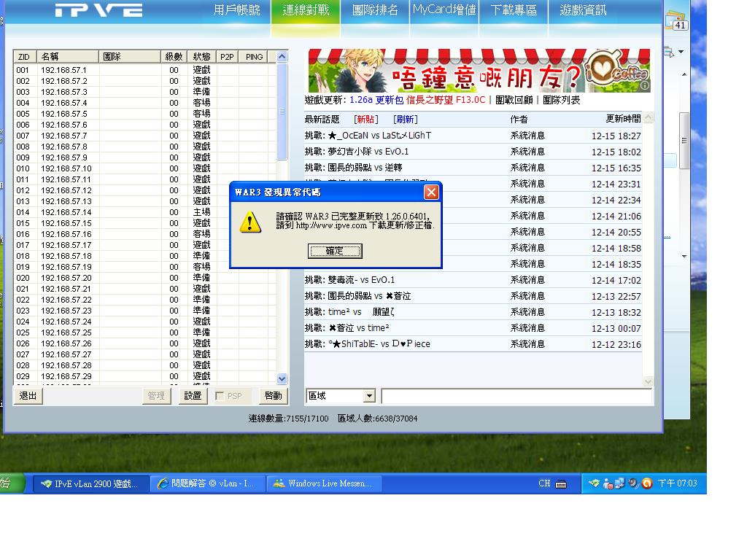The width and height of the screenshot is (747, 560).
Task: Select room 192.168.57.29
Action: pos(145,377)
